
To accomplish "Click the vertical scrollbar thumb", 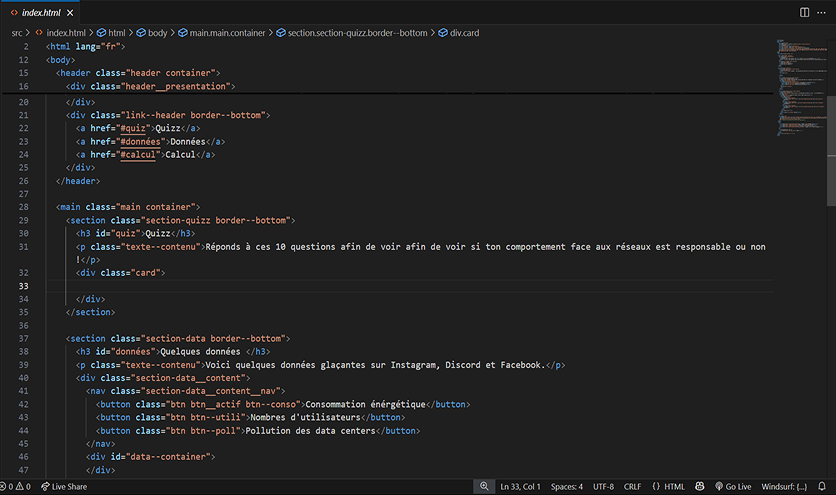I will 831,151.
